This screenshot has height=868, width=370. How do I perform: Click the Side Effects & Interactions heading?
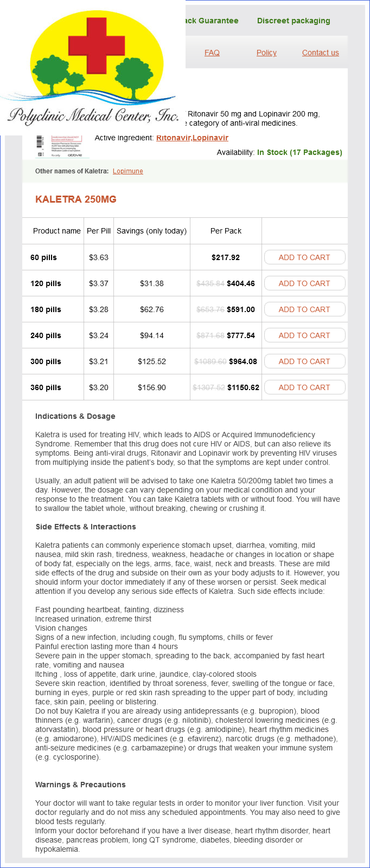coord(86,527)
